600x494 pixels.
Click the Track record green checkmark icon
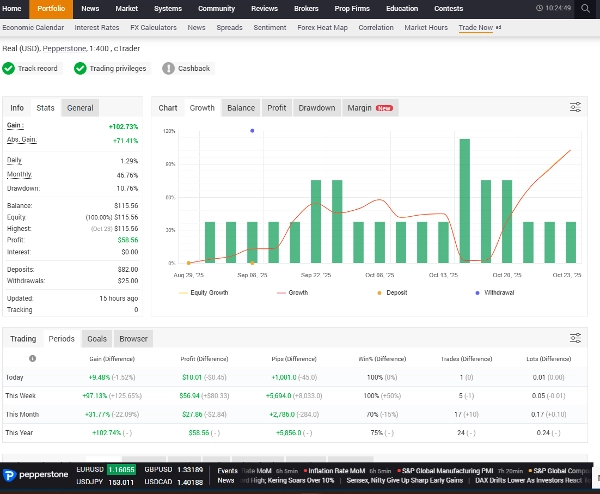click(9, 68)
